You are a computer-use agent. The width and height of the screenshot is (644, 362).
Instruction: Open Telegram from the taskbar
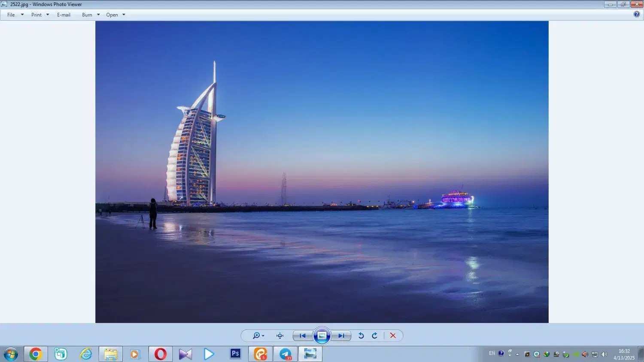pos(286,354)
